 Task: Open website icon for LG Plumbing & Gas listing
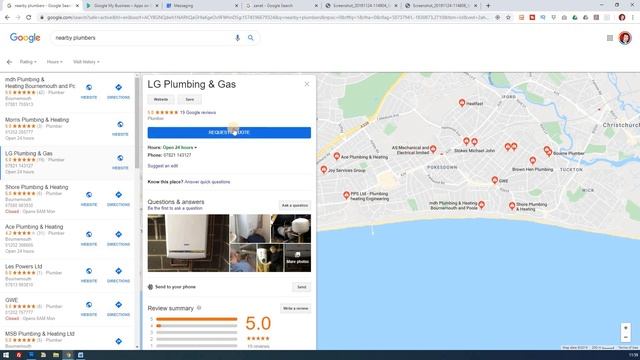coord(120,158)
